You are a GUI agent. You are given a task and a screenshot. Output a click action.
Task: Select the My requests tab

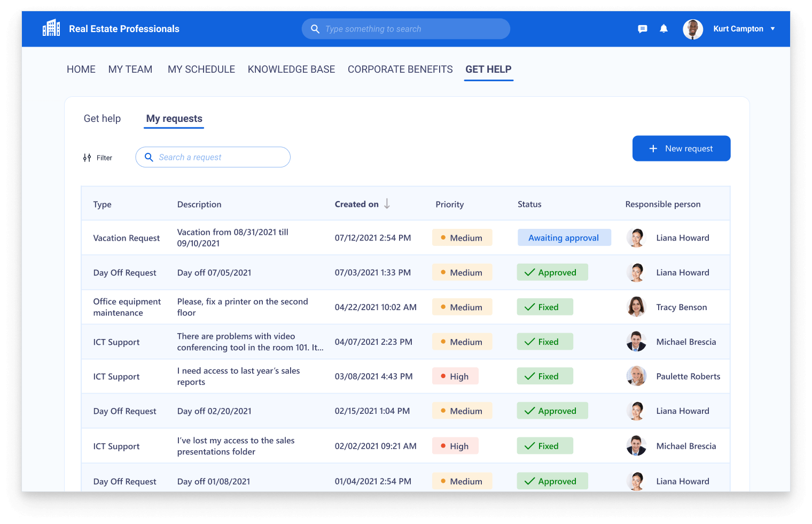coord(174,119)
